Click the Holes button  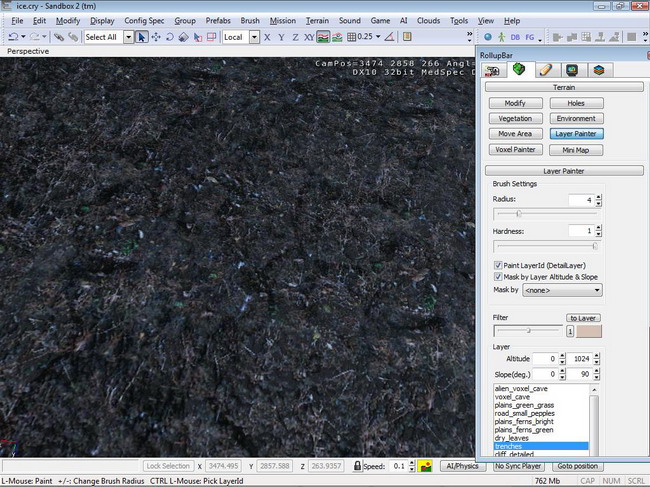pos(576,103)
